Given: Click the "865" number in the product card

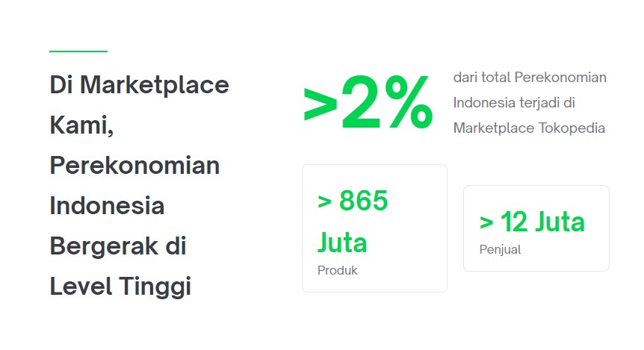Looking at the screenshot, I should click(364, 201).
